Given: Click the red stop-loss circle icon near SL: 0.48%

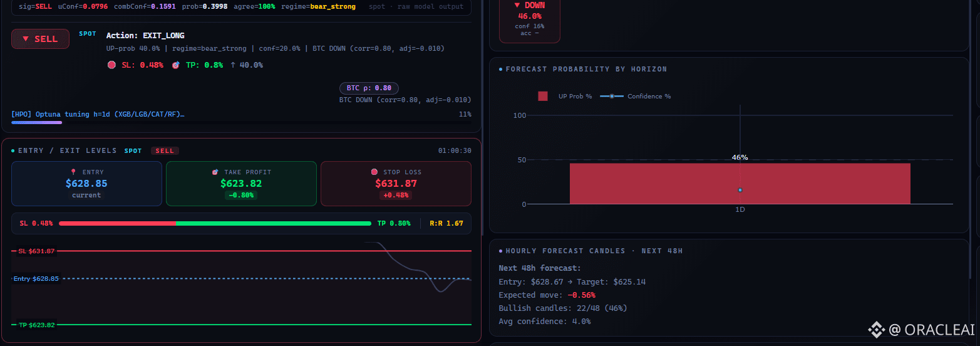Looking at the screenshot, I should (111, 65).
